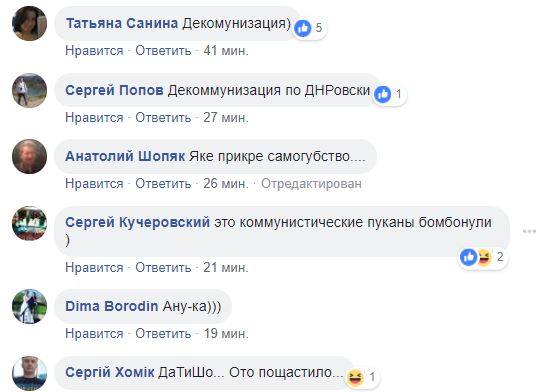The height and width of the screenshot is (392, 548).
Task: Open Dima Borodin's profile avatar
Action: [29, 306]
